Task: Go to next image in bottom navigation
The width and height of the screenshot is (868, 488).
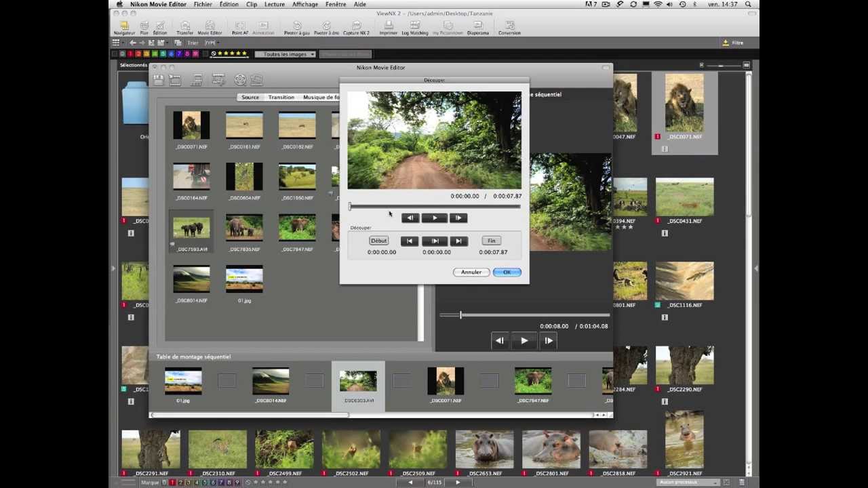Action: [x=458, y=482]
